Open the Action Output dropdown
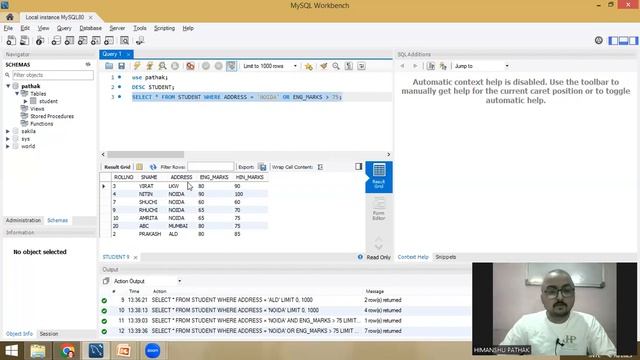 (x=147, y=281)
